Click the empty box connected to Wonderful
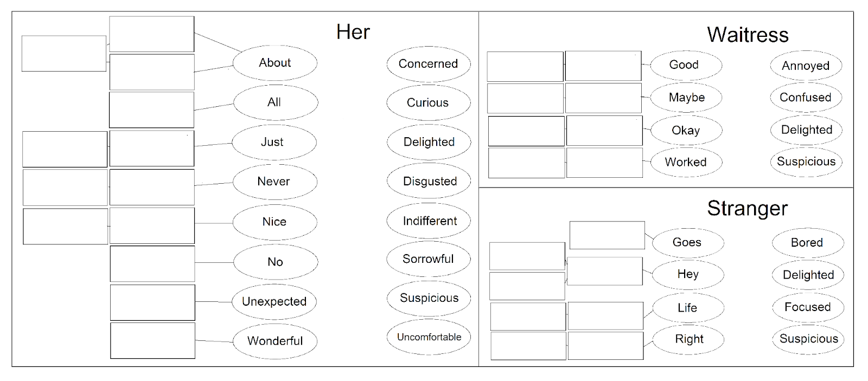 click(152, 340)
